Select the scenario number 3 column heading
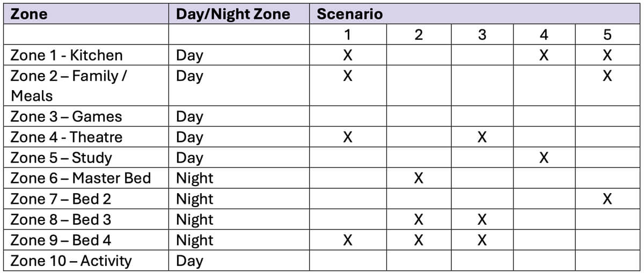The width and height of the screenshot is (644, 273). [482, 35]
